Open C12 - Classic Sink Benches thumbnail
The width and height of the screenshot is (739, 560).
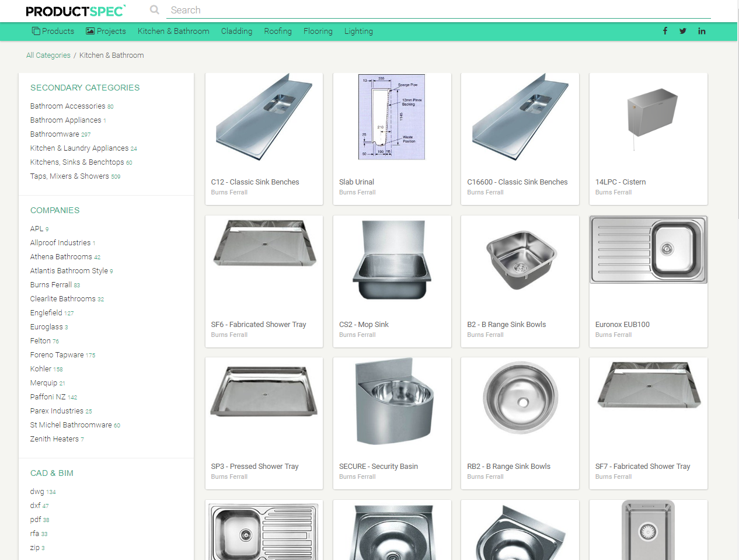pyautogui.click(x=264, y=117)
